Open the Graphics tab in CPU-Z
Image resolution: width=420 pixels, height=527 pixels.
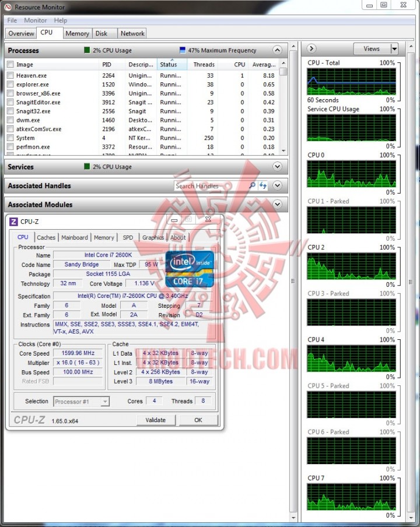point(153,237)
